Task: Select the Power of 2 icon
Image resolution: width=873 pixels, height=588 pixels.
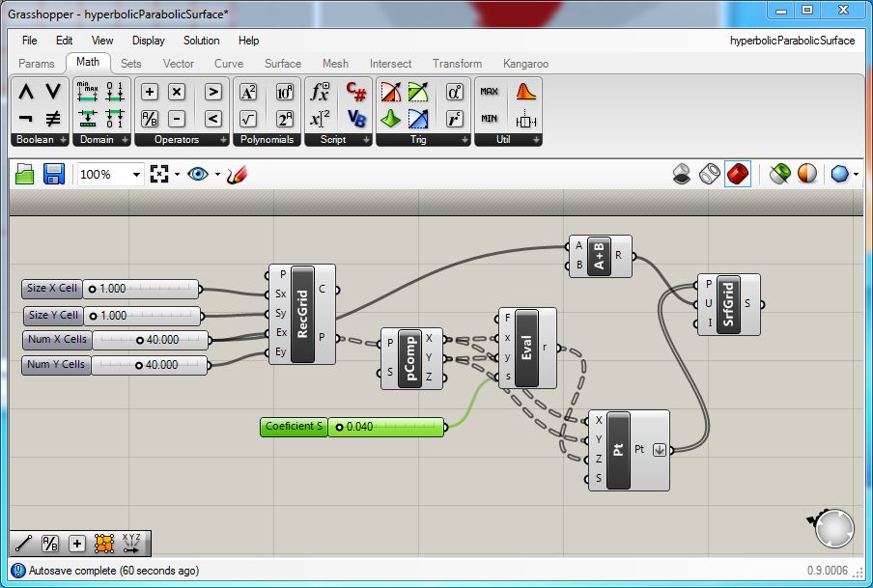Action: click(285, 119)
